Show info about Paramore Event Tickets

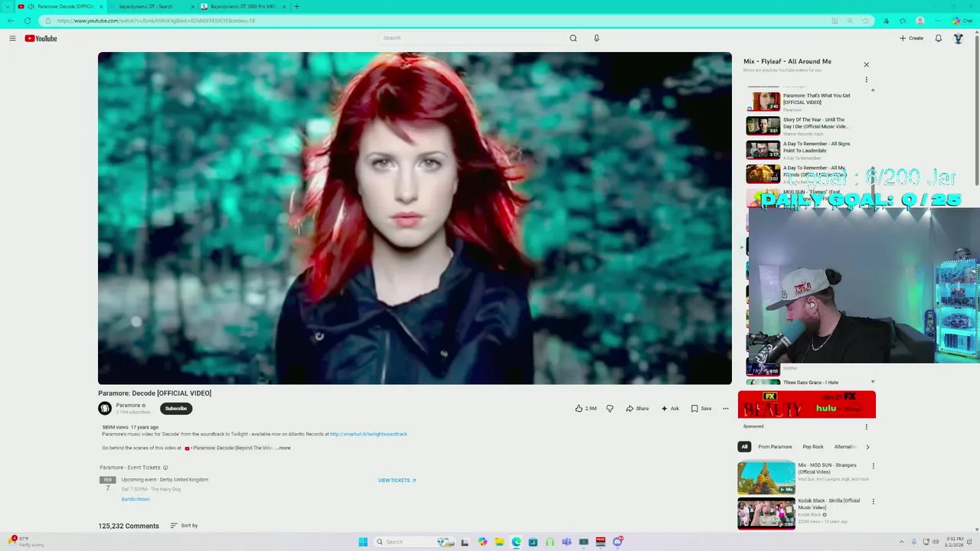[x=165, y=468]
